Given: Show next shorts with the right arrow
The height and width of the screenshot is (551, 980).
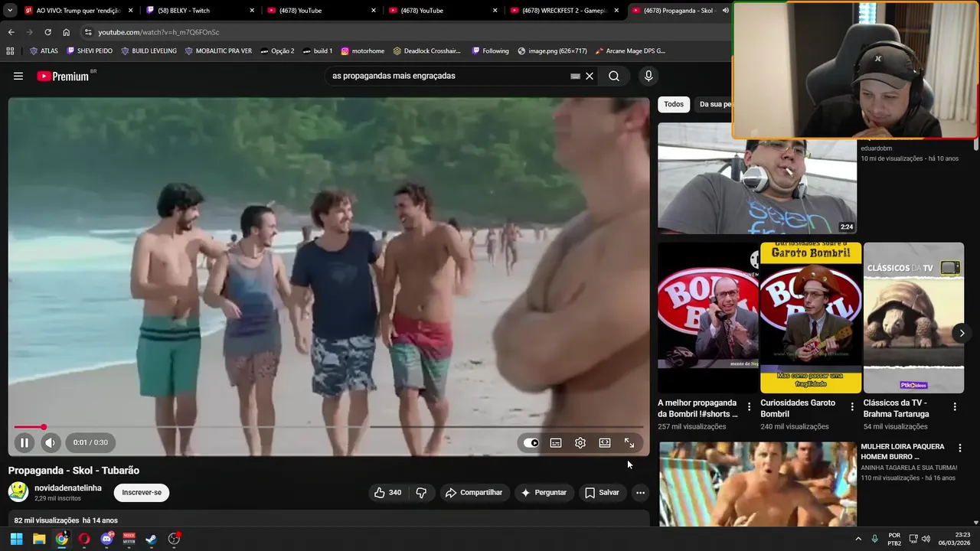Looking at the screenshot, I should [x=962, y=333].
